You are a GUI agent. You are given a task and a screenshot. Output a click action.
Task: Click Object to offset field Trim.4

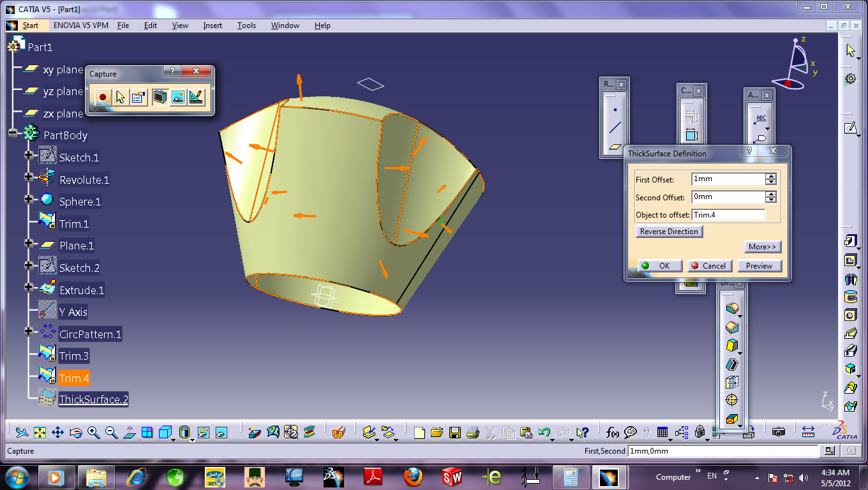[728, 215]
